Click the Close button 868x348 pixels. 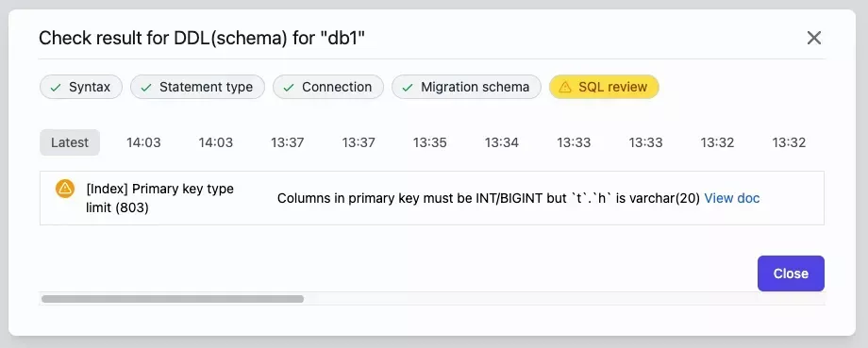pyautogui.click(x=791, y=273)
